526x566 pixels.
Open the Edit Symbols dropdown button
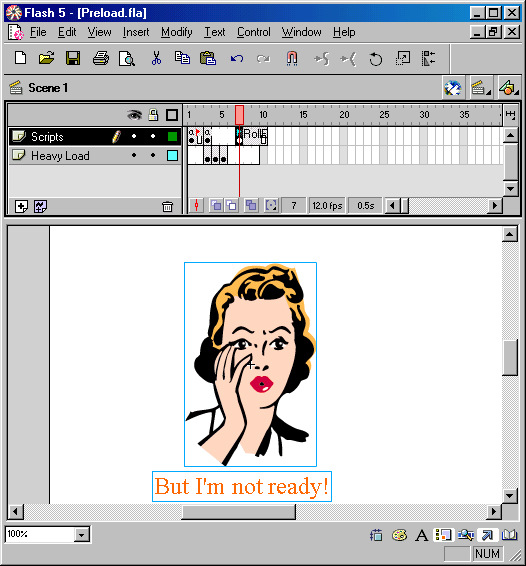pyautogui.click(x=509, y=88)
